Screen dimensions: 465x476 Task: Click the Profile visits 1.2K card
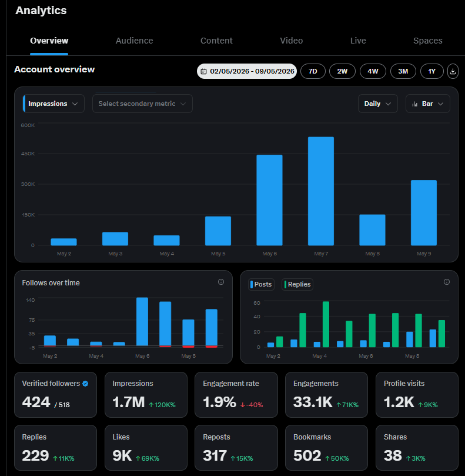pyautogui.click(x=417, y=395)
